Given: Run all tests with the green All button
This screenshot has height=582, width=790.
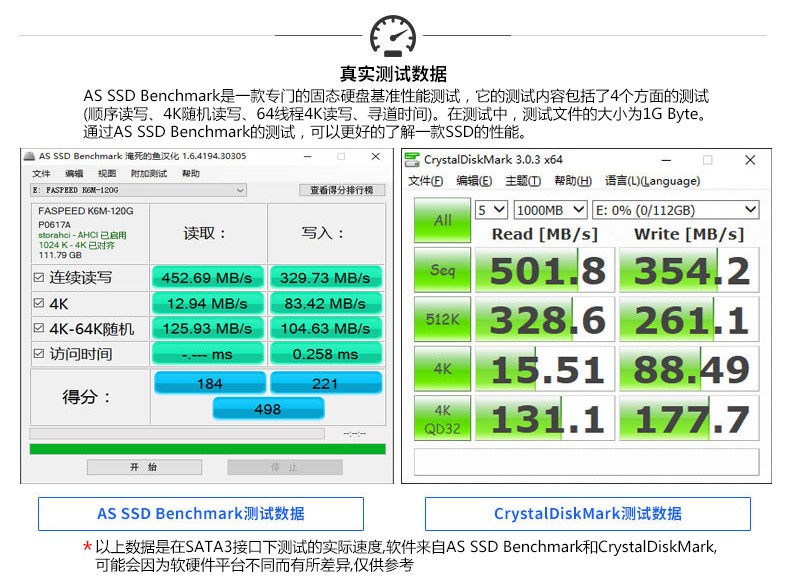Looking at the screenshot, I should [442, 221].
